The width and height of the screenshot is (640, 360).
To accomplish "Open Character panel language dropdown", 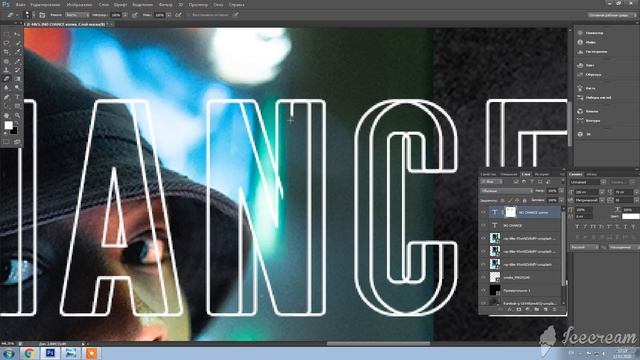I will tap(584, 247).
